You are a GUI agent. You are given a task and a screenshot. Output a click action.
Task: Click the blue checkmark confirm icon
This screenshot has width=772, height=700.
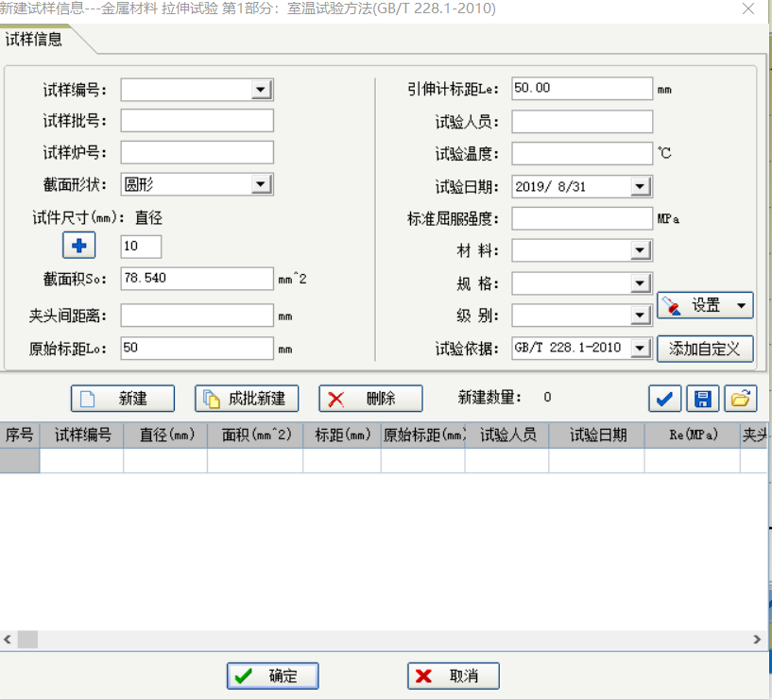[664, 399]
